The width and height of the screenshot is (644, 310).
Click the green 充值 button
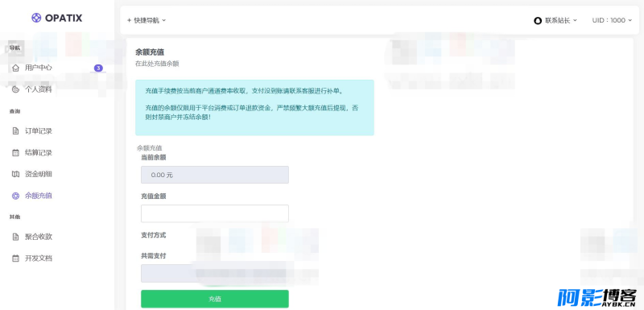coord(215,299)
